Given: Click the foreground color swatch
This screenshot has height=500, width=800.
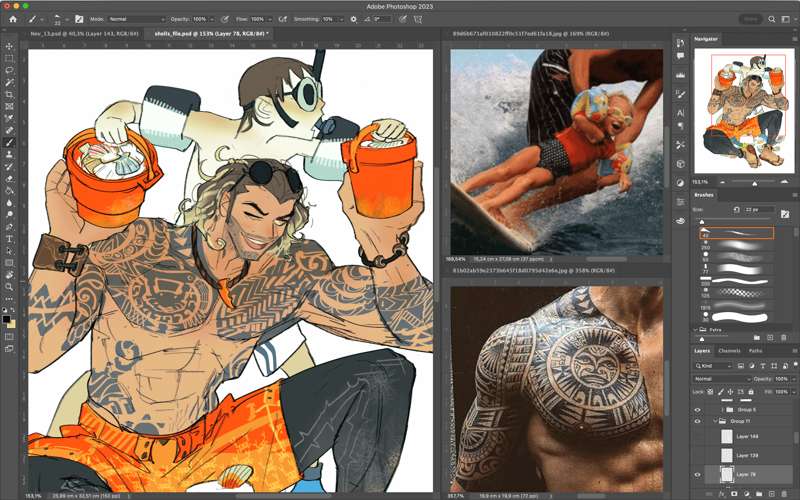Looking at the screenshot, I should (7, 319).
